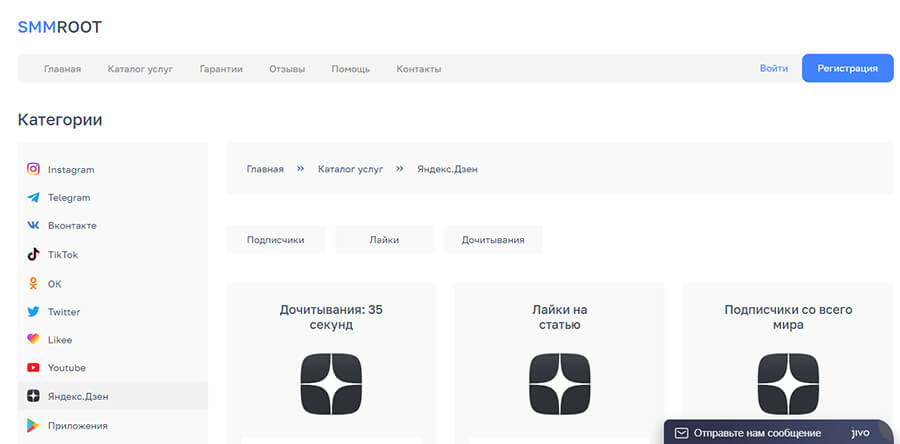Click the Youtube play icon in the sidebar

click(x=33, y=368)
